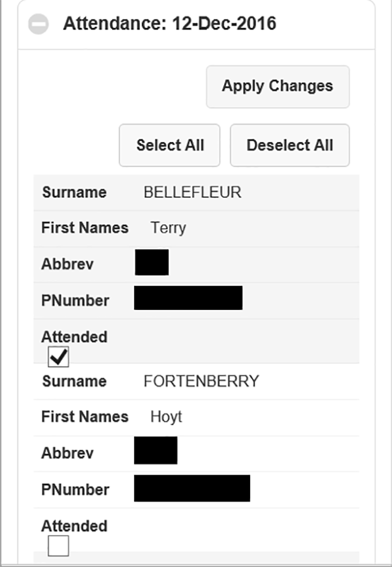Collapse the Attendance section with the minus icon
Screen dimensions: 392x567
coord(39,24)
